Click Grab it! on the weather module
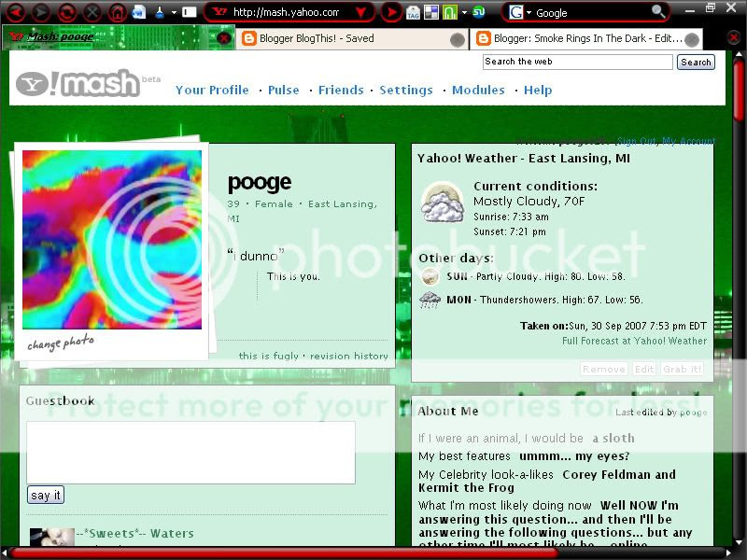747x560 pixels. click(683, 369)
